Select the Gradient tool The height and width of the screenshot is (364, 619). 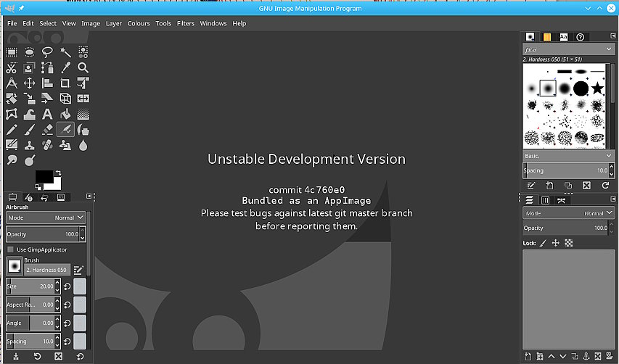83,115
